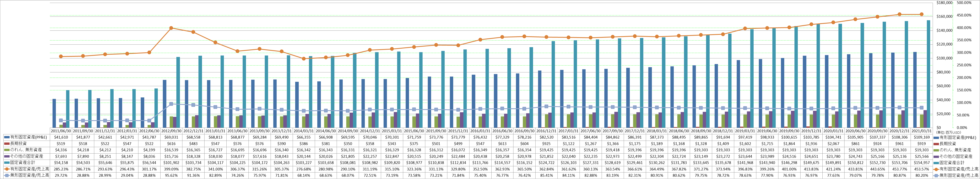Select the 2019/03/31 date column header

click(x=745, y=131)
